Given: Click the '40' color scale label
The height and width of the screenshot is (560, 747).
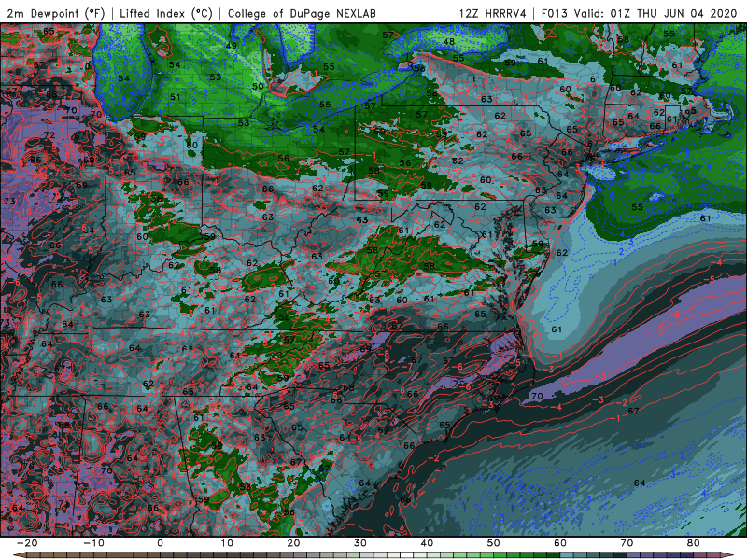Looking at the screenshot, I should click(x=427, y=543).
